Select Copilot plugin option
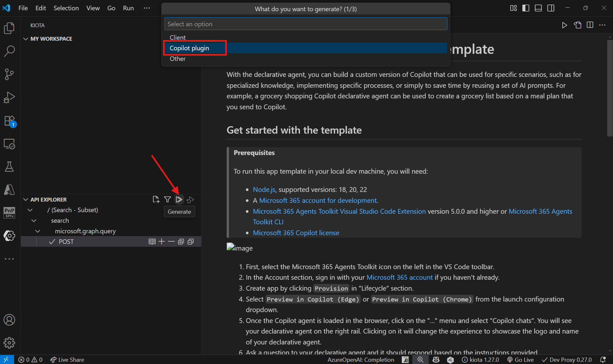This screenshot has height=364, width=613. (x=306, y=48)
